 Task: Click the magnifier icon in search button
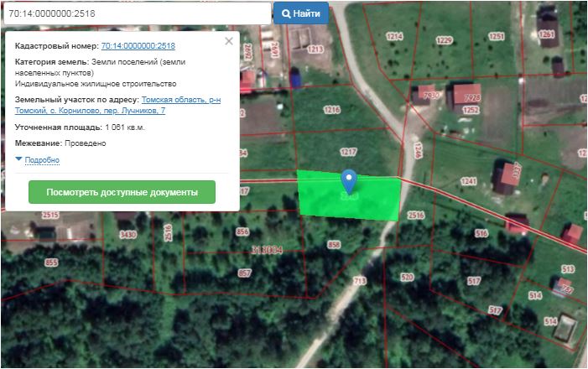pyautogui.click(x=286, y=14)
